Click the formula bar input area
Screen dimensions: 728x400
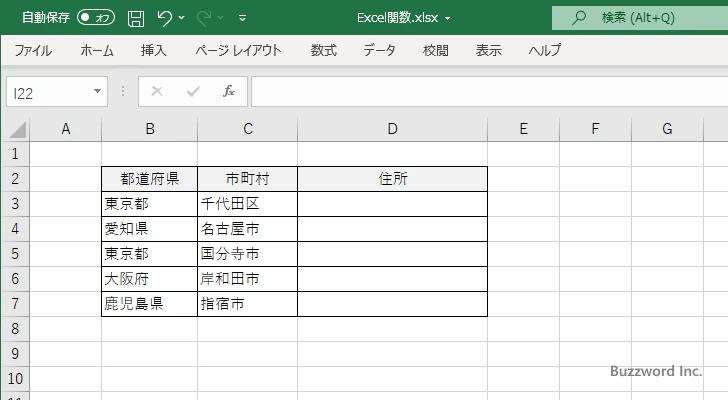(x=489, y=92)
